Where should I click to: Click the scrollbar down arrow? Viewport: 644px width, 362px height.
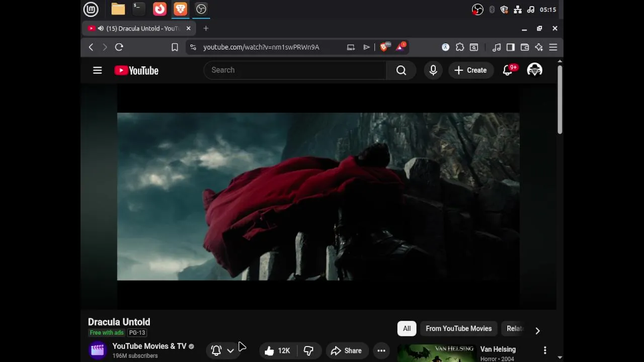point(559,357)
